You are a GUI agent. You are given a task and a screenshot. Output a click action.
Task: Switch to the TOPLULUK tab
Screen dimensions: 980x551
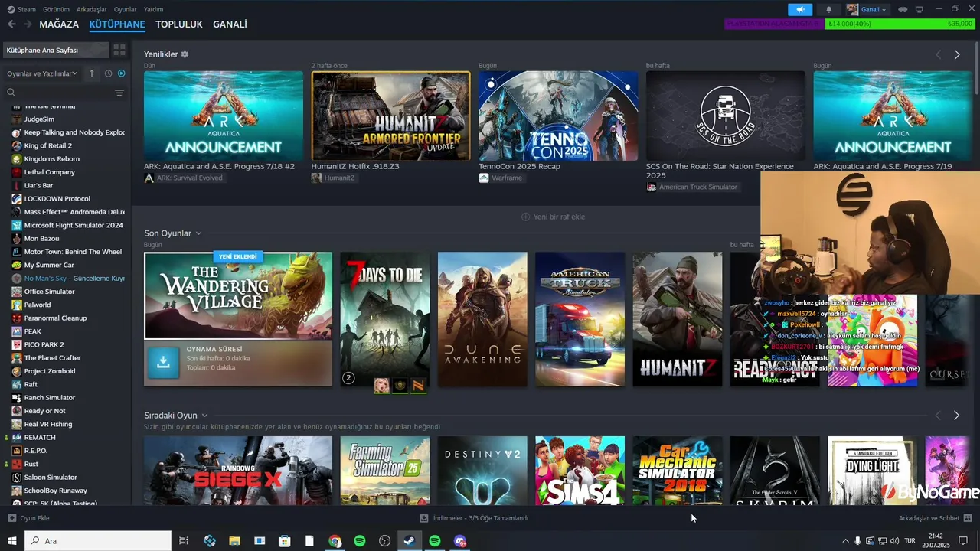(x=179, y=24)
